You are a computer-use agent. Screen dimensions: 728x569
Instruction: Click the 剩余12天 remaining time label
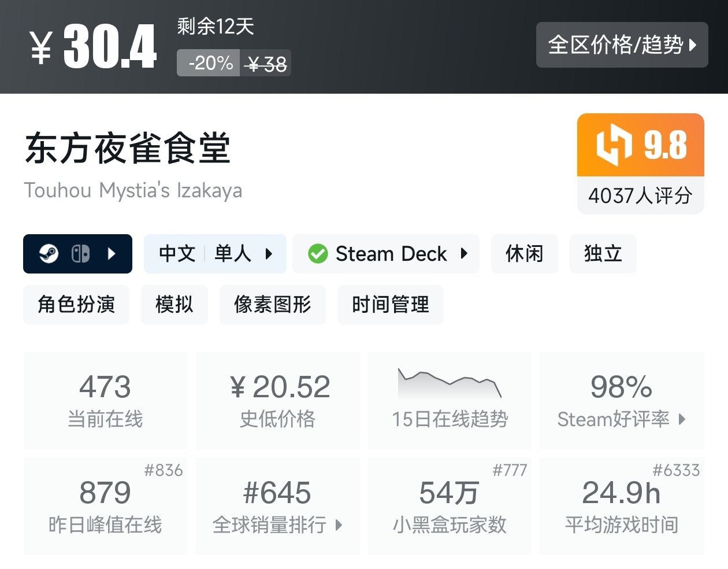(216, 26)
